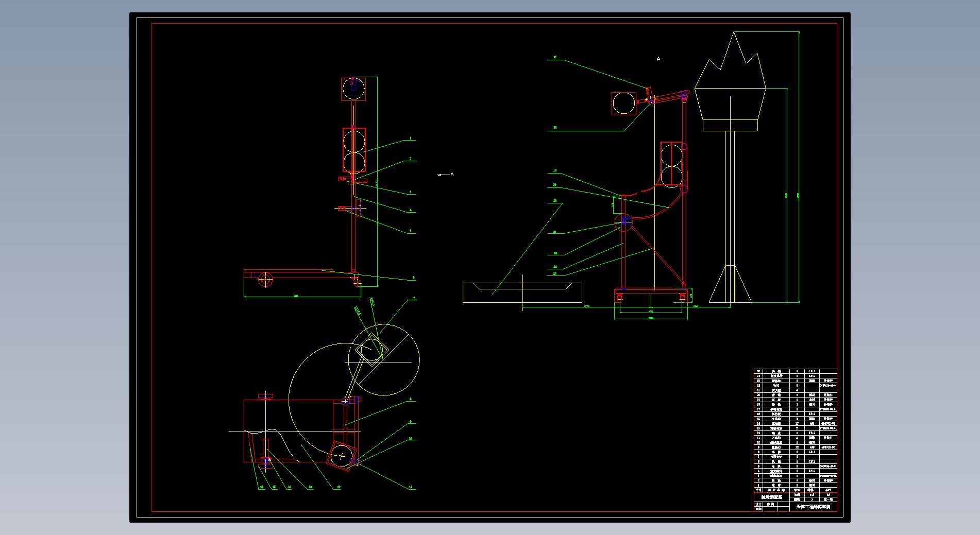980x535 pixels.
Task: Select the 'A' view label above the right-hand view
Action: pos(658,59)
